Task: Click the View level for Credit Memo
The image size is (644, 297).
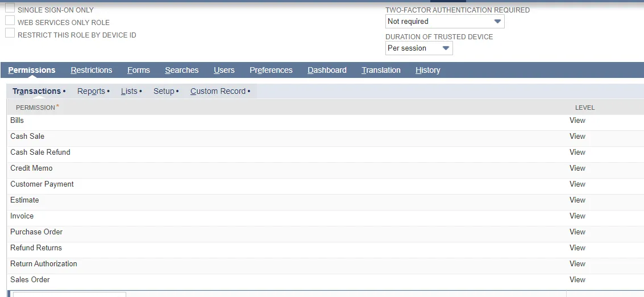Action: tap(577, 168)
